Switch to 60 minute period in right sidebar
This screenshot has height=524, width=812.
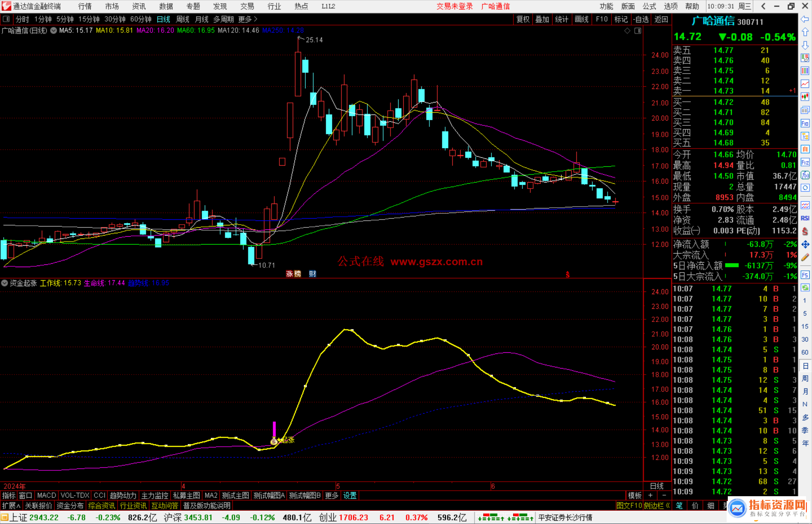coord(805,352)
